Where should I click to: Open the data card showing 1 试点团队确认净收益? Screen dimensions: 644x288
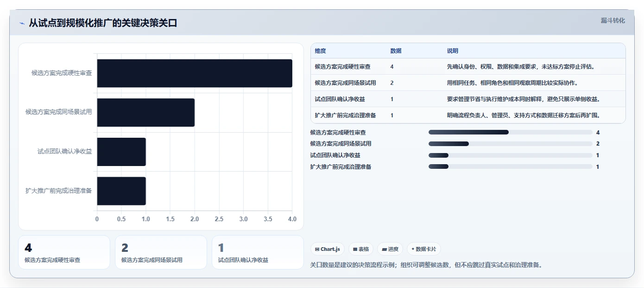(258, 252)
